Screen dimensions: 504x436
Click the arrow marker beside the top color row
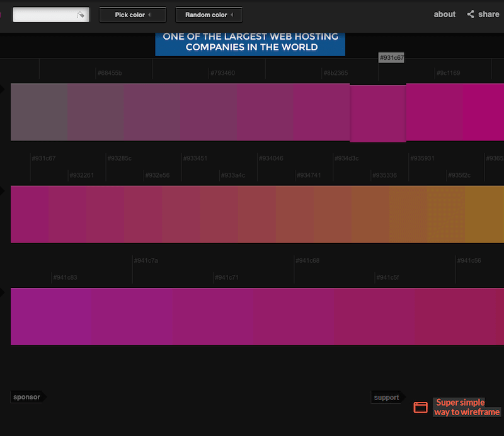tap(2, 89)
